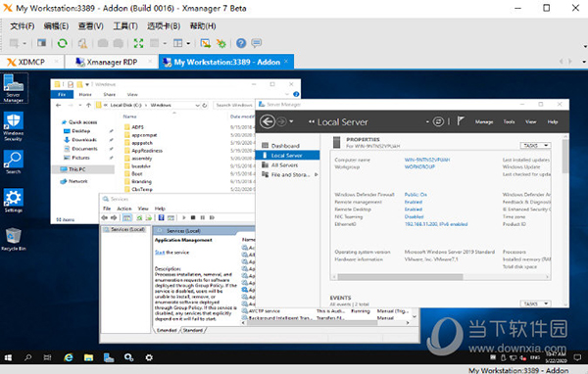Click the File tab in Explorer window
This screenshot has width=588, height=374.
[x=62, y=94]
